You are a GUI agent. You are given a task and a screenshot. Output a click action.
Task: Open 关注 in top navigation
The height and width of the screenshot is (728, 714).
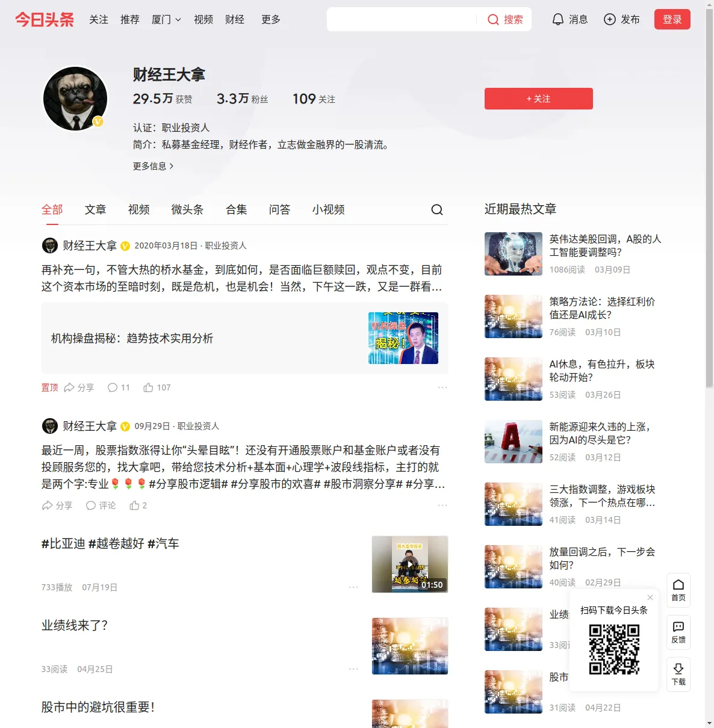[x=99, y=20]
